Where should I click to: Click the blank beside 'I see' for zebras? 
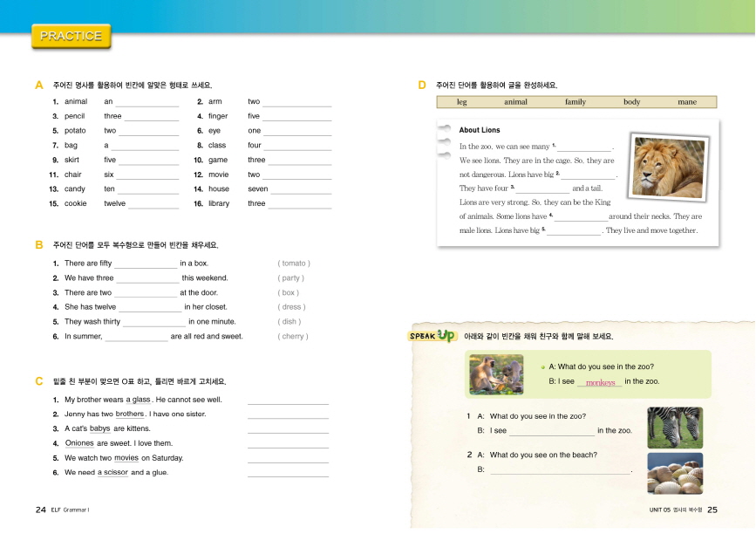[x=551, y=433]
